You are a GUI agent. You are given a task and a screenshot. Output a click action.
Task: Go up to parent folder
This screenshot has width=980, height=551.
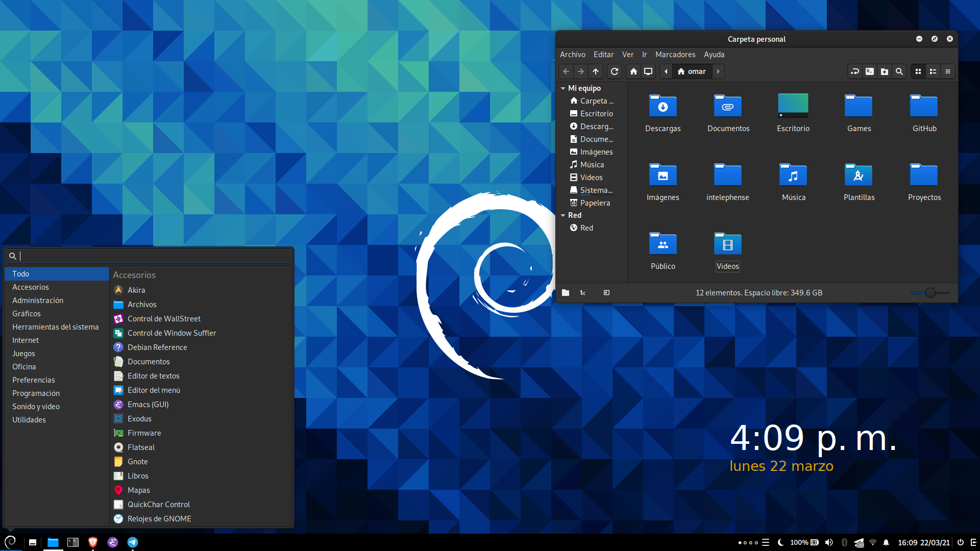[596, 71]
